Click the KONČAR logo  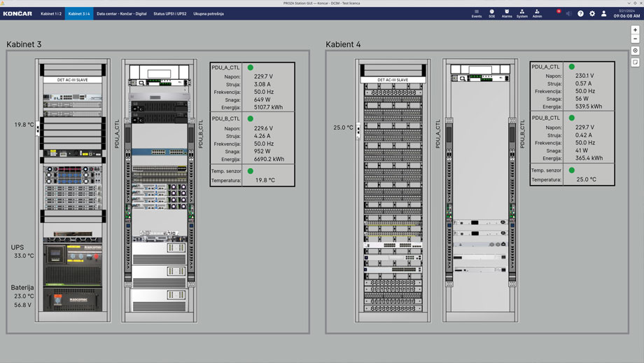pyautogui.click(x=17, y=13)
